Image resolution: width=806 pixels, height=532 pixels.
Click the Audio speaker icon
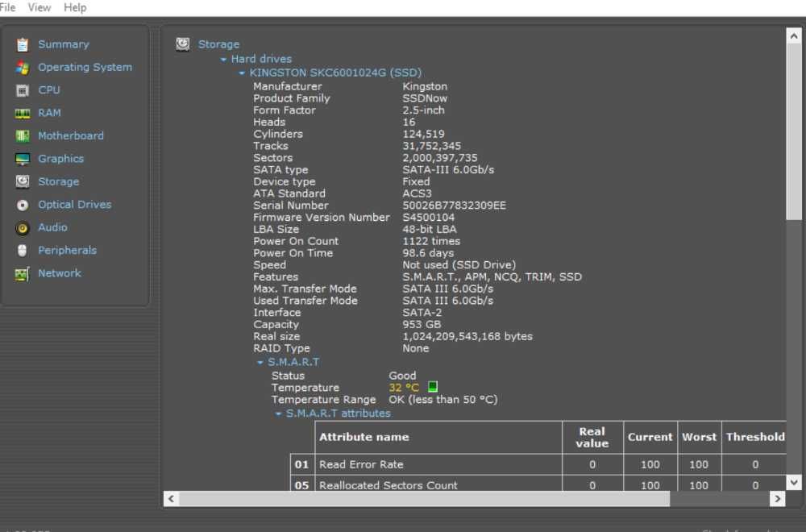22,227
